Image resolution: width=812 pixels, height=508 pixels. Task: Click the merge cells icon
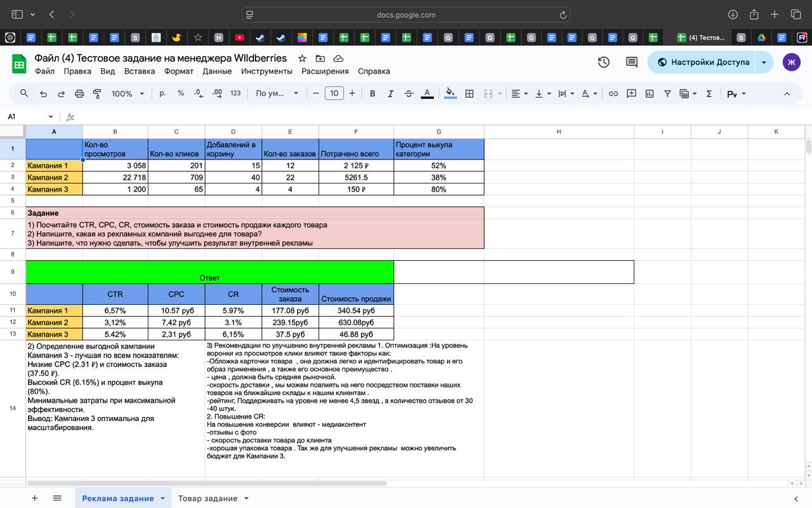(x=488, y=93)
